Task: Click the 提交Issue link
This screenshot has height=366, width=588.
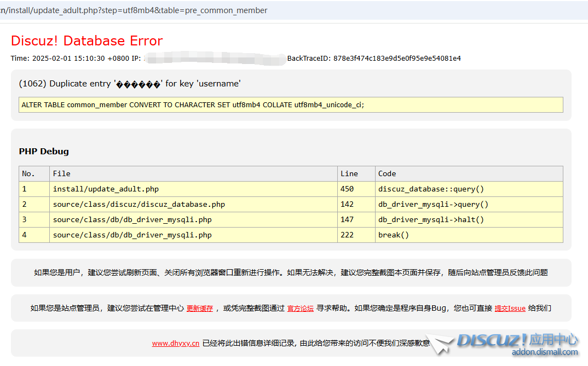Action: (x=510, y=309)
